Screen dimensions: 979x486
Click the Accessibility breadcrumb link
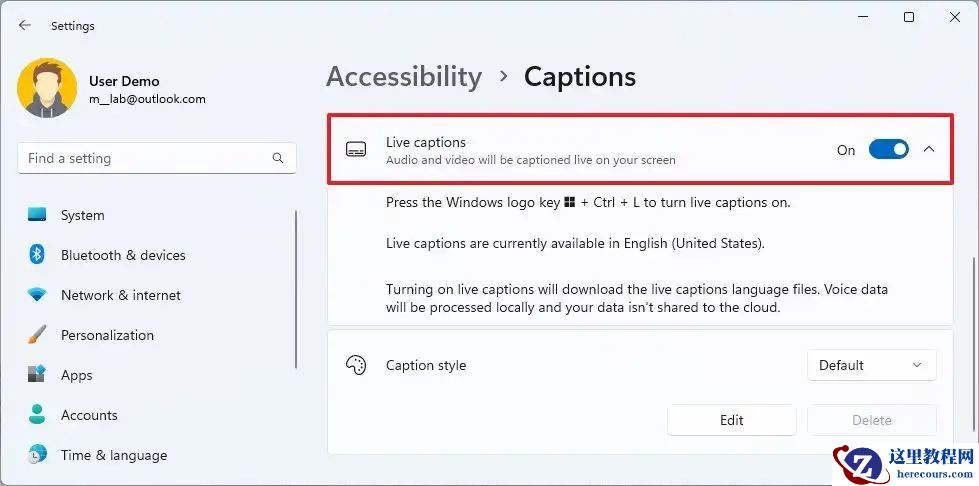point(404,76)
